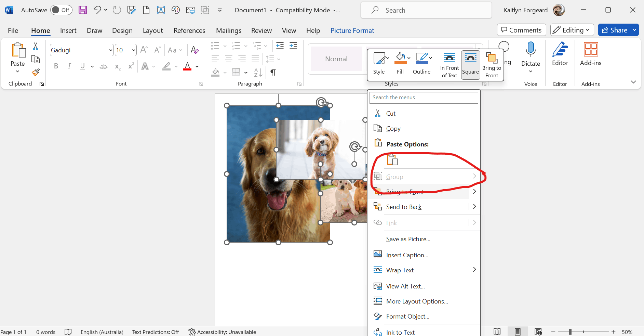Viewport: 644px width, 336px height.
Task: Toggle the AutoSave switch
Action: click(61, 10)
